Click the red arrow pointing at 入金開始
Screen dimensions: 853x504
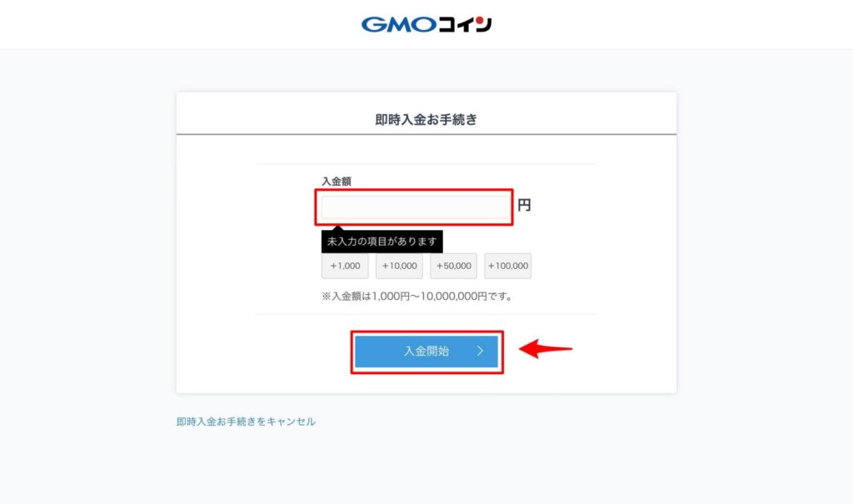(546, 348)
